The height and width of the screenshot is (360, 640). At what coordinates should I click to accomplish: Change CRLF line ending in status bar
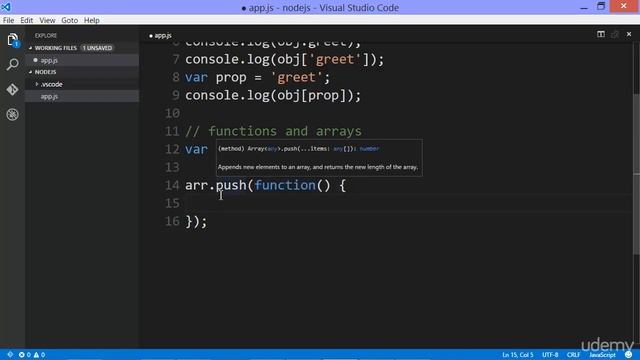point(573,355)
